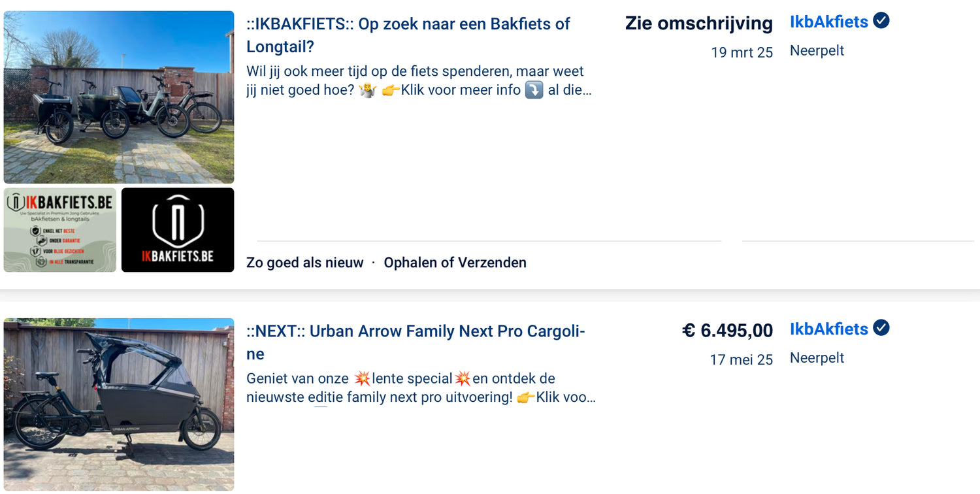
Task: Click the Neerpelt location under first seller
Action: click(x=817, y=50)
